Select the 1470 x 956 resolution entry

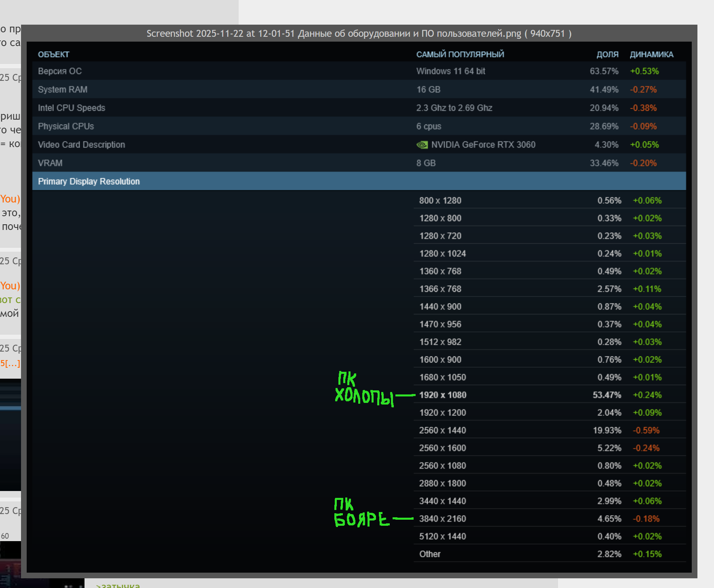coord(440,324)
